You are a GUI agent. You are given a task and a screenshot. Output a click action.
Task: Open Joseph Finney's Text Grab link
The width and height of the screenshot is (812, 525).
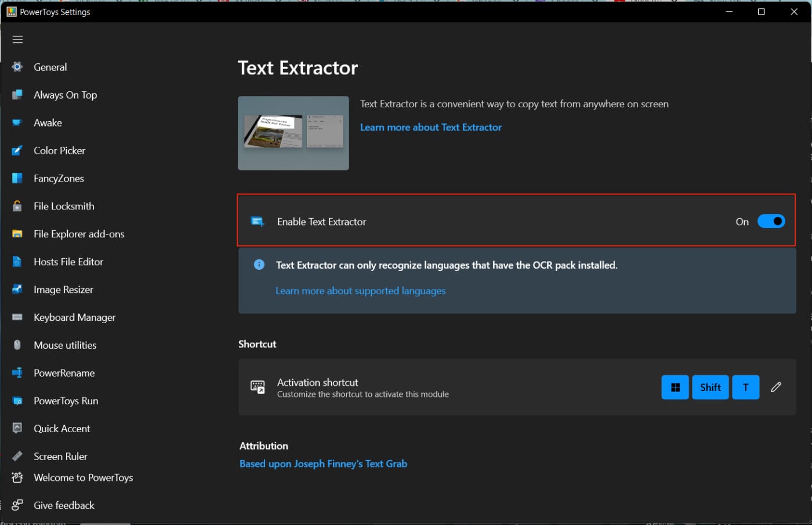point(324,464)
